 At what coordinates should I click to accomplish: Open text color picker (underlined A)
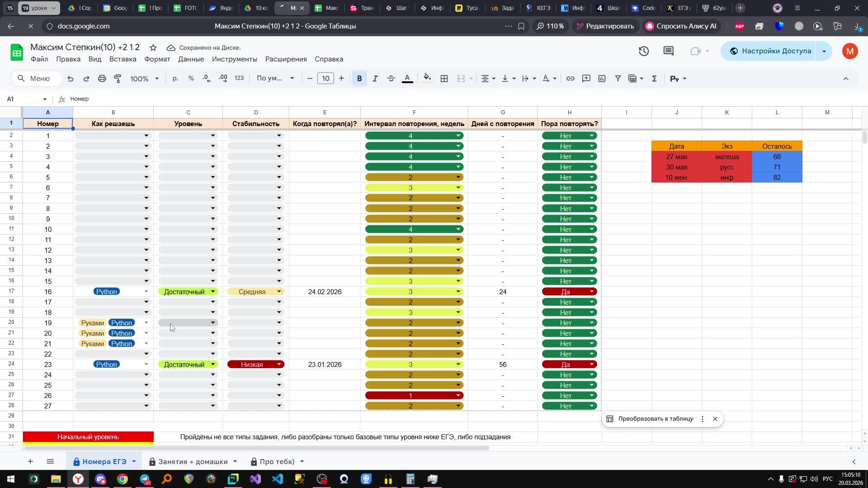click(407, 79)
